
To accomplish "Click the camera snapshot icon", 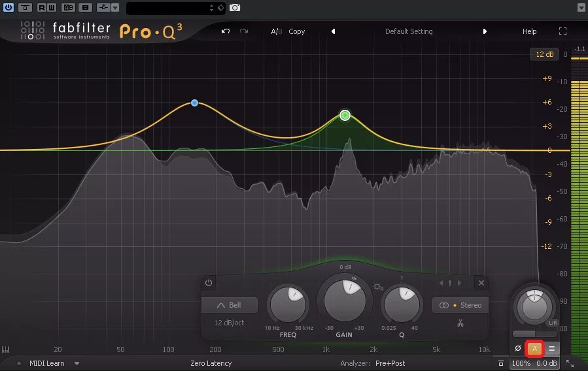I will pos(235,7).
